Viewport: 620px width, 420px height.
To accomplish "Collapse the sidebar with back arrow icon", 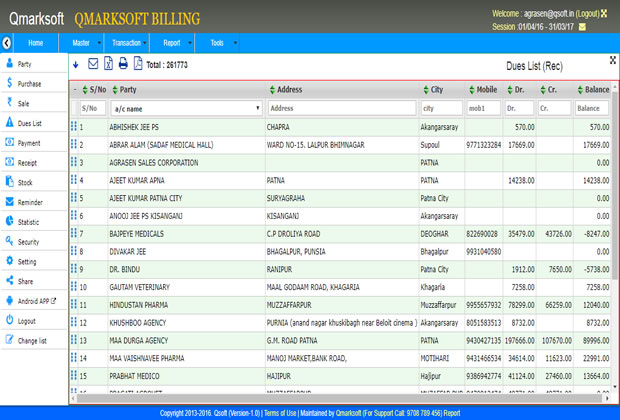I will point(6,43).
